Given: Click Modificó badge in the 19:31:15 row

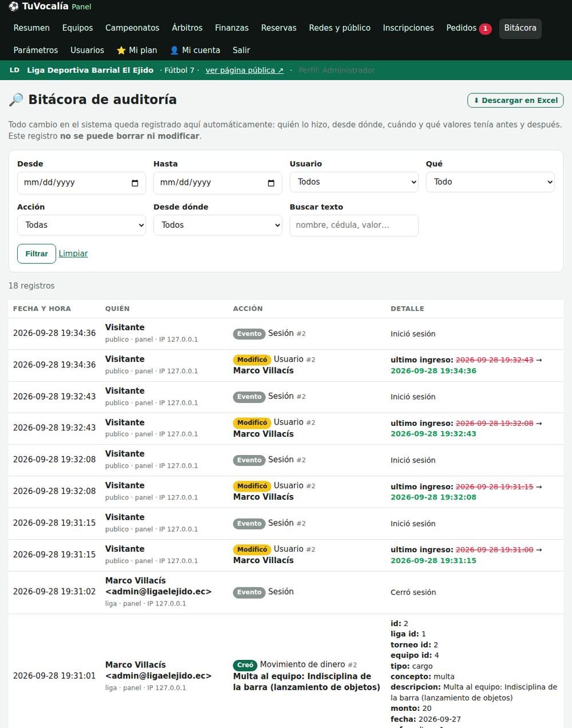Looking at the screenshot, I should [252, 549].
